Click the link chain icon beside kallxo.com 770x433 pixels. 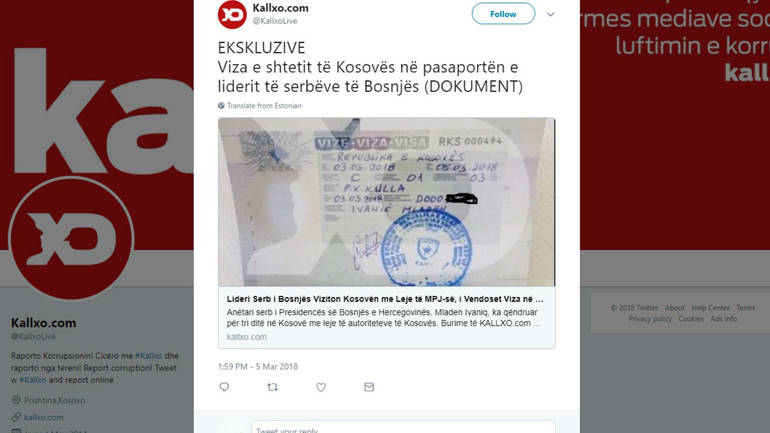click(x=16, y=417)
